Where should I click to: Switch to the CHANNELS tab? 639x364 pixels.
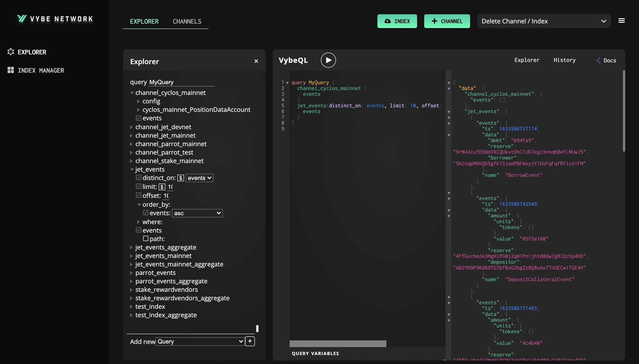point(187,22)
